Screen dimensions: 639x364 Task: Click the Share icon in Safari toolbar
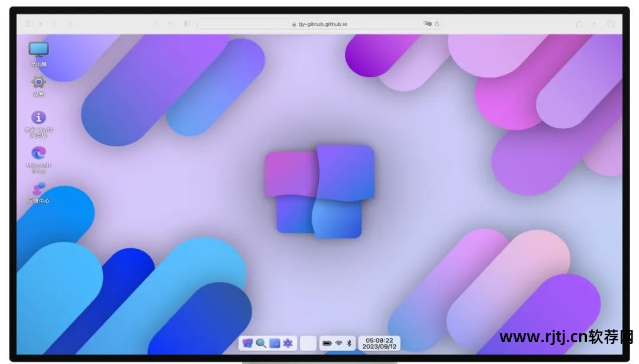click(x=579, y=24)
